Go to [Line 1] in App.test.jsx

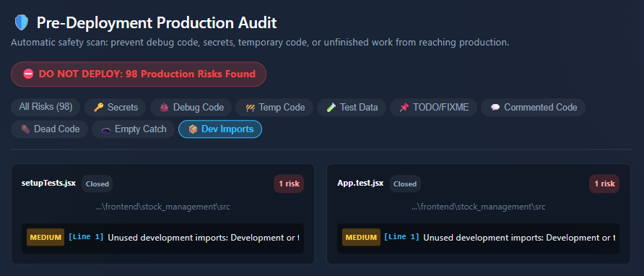tap(401, 237)
